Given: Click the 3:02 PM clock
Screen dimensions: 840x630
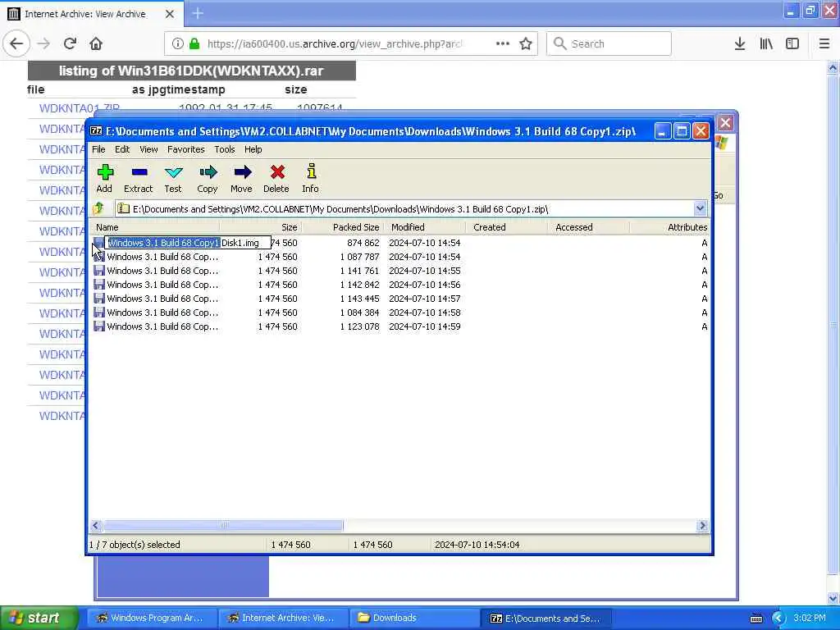Looking at the screenshot, I should pos(810,618).
